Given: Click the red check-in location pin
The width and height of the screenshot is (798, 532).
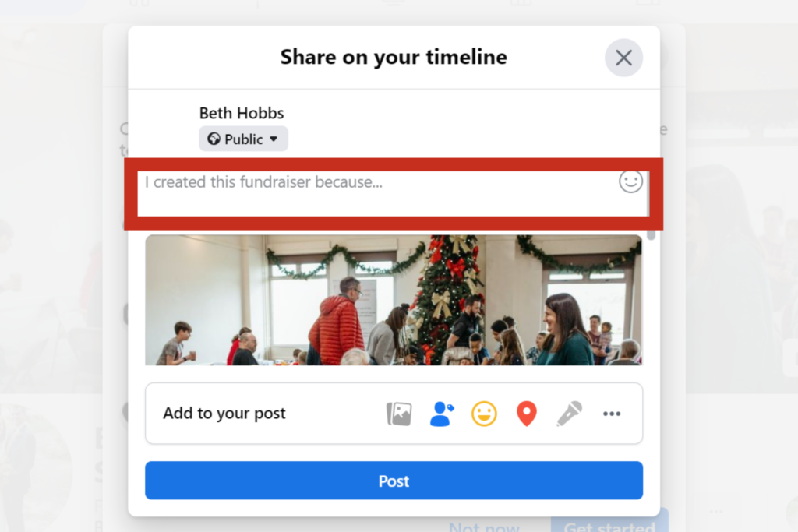Looking at the screenshot, I should click(x=527, y=414).
